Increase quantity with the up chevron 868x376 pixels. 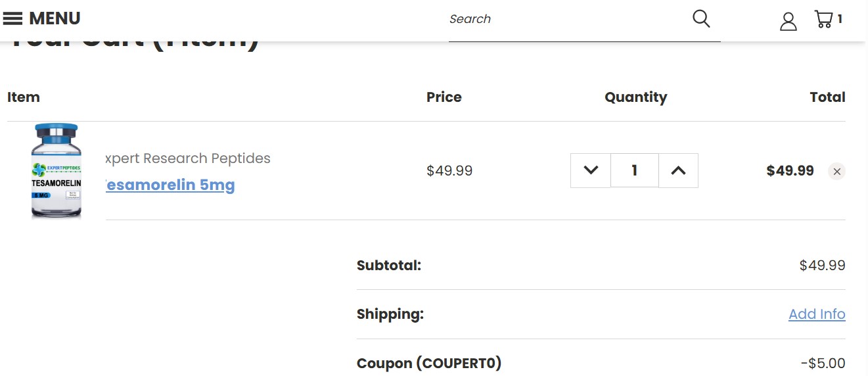pos(678,170)
